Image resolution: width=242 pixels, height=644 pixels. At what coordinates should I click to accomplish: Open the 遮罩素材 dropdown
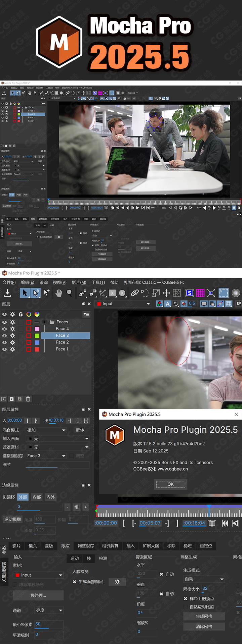58,447
